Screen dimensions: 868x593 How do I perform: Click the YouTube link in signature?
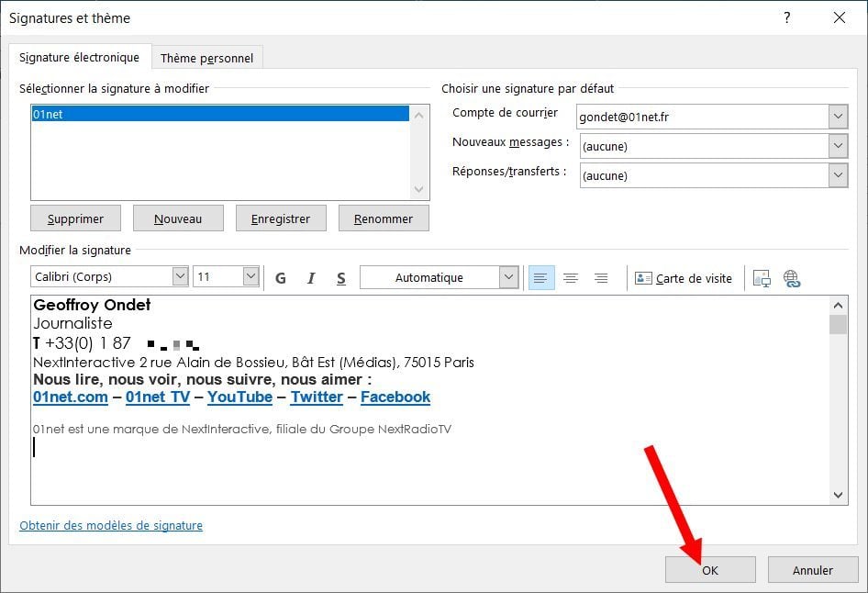(239, 397)
